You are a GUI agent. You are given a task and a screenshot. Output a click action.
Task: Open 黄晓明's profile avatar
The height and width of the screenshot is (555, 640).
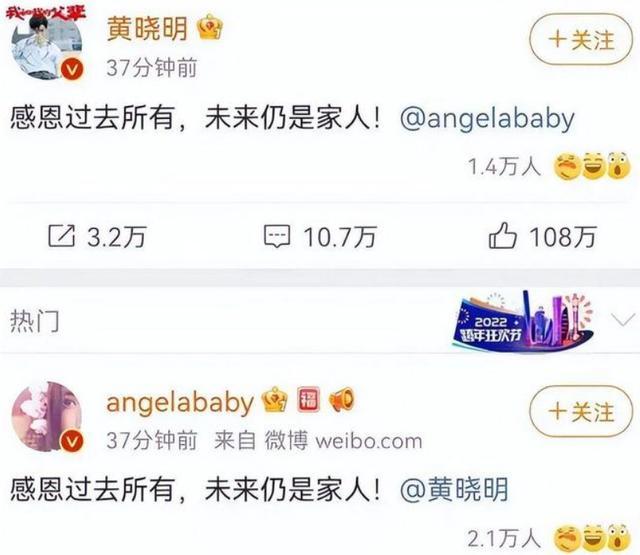pos(47,45)
